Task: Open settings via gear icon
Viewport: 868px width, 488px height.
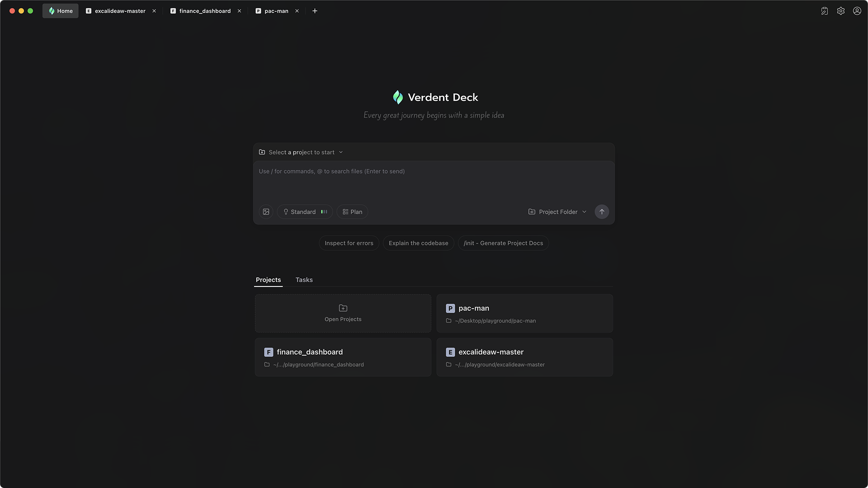Action: click(x=840, y=11)
